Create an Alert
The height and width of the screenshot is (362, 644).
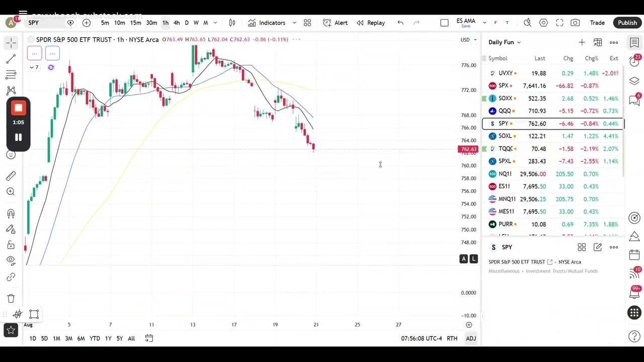pos(335,23)
